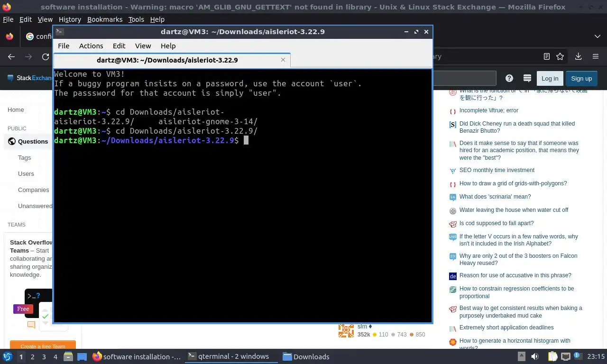The width and height of the screenshot is (607, 364).
Task: Click the volume speaker tray icon
Action: coord(534,356)
